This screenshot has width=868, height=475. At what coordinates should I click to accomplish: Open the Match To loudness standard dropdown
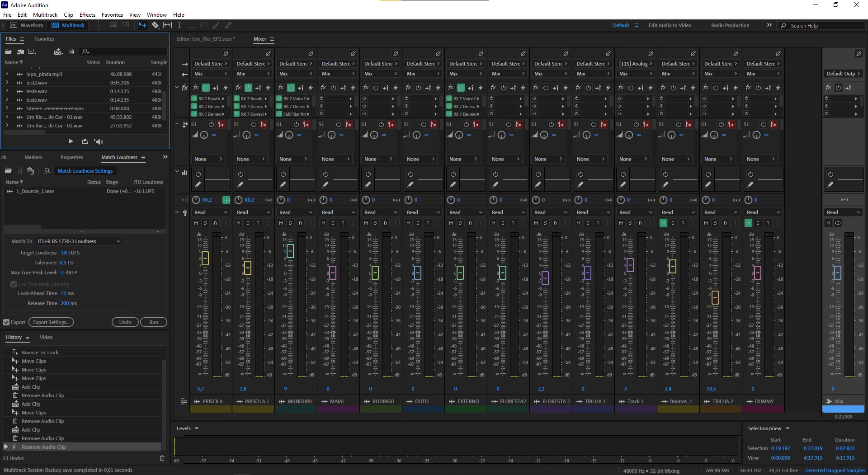[x=79, y=241]
